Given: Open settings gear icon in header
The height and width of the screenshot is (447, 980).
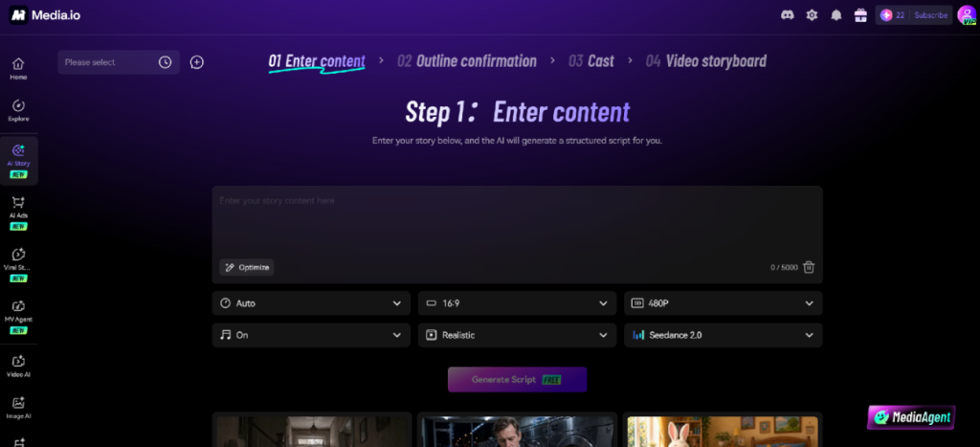Looking at the screenshot, I should [x=812, y=15].
